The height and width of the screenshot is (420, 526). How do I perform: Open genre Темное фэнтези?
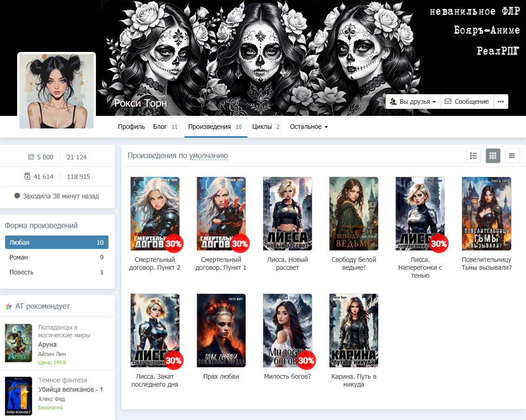point(63,380)
